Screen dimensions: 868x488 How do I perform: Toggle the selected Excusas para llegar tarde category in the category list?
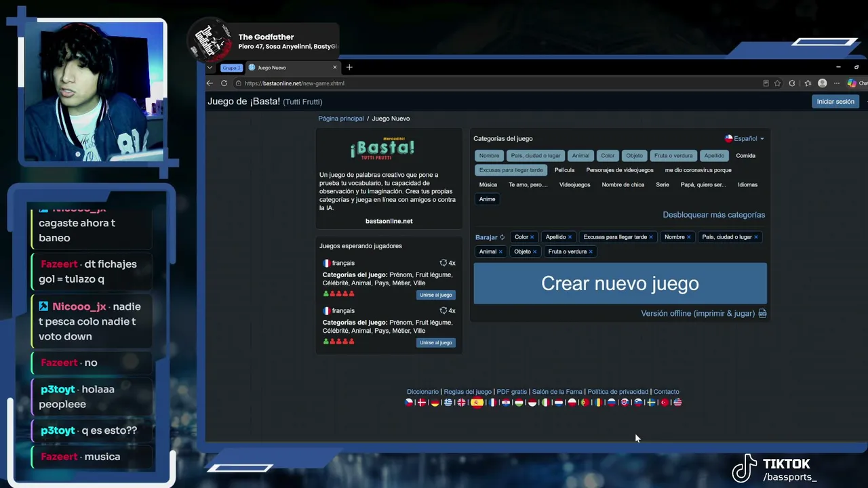tap(511, 170)
